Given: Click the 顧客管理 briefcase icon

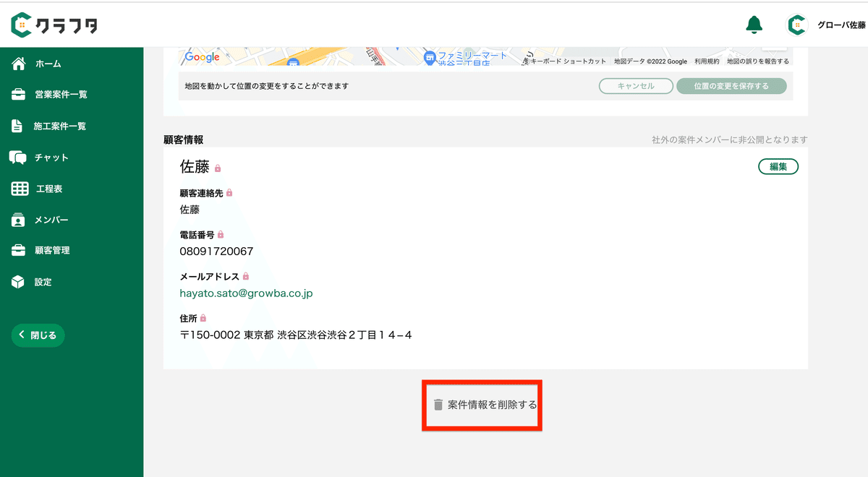Looking at the screenshot, I should click(x=19, y=251).
